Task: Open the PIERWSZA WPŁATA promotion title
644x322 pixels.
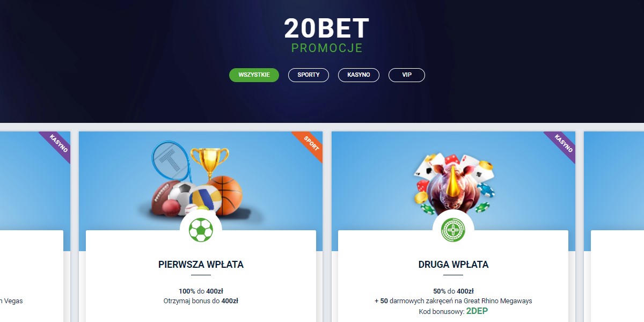Action: coord(201,265)
